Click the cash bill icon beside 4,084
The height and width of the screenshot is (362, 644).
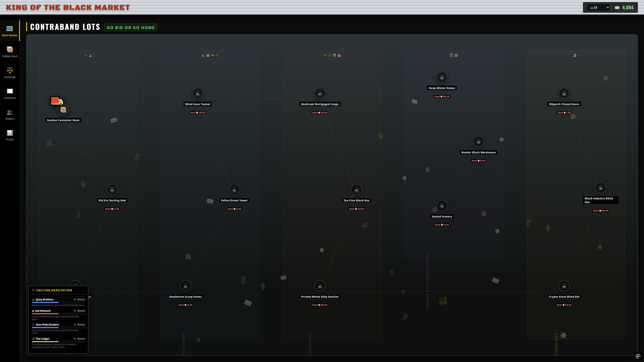[x=617, y=8]
